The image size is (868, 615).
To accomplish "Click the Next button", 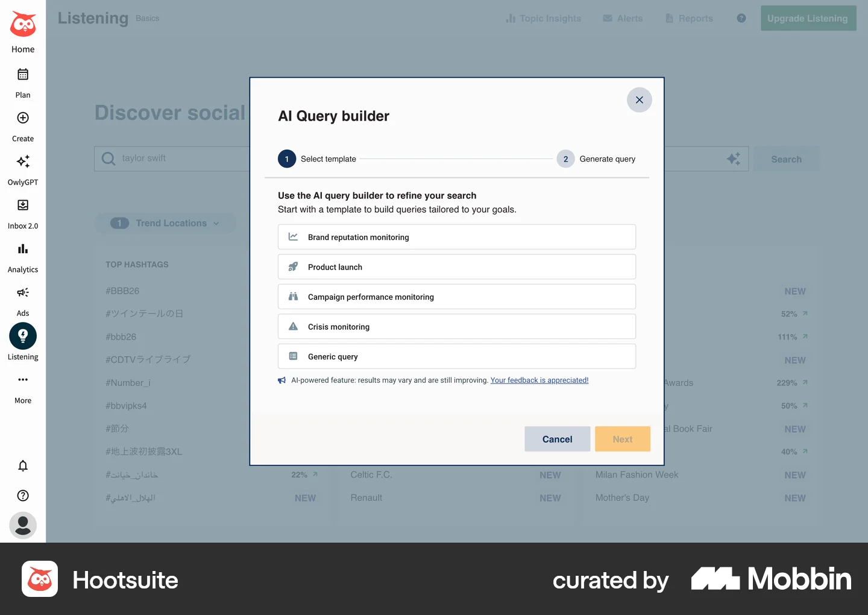I will [x=623, y=439].
